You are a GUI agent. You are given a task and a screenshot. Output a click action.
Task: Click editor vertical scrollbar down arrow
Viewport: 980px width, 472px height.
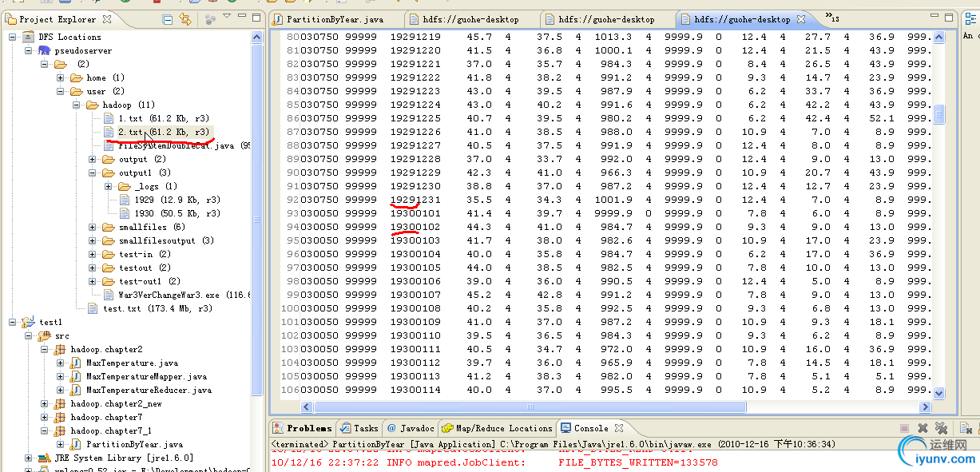click(x=938, y=393)
